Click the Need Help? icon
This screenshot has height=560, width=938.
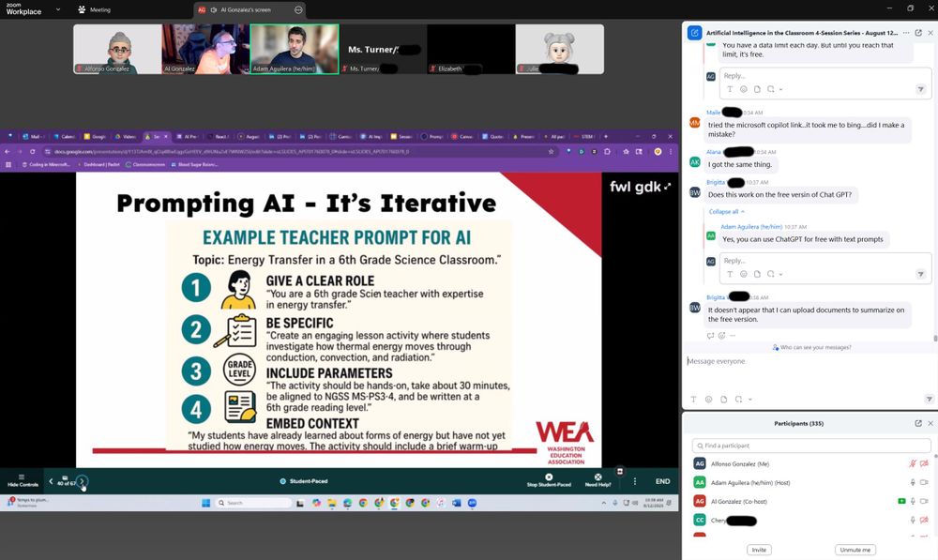pos(598,477)
